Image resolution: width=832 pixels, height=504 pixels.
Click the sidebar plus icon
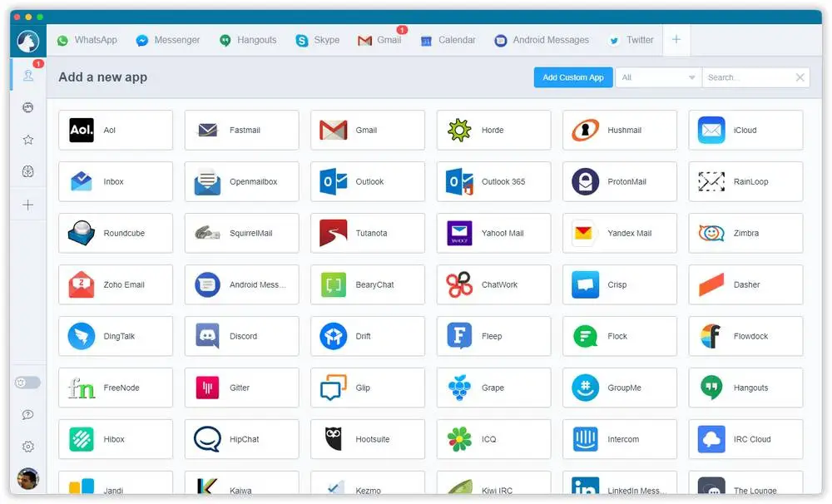(x=28, y=205)
